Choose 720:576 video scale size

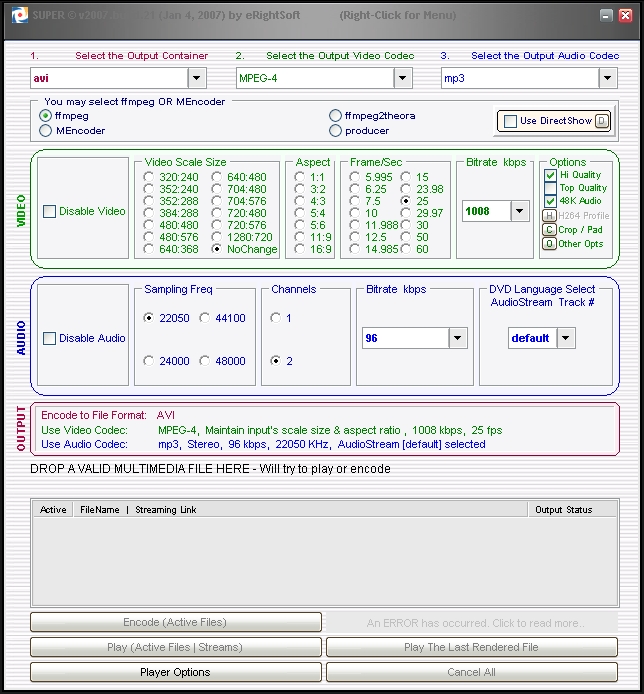click(216, 225)
